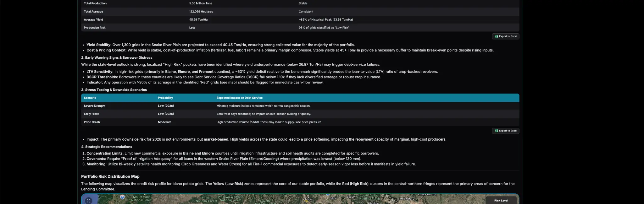Click the bold "Yield Stability:" label
The width and height of the screenshot is (644, 204).
pyautogui.click(x=99, y=45)
